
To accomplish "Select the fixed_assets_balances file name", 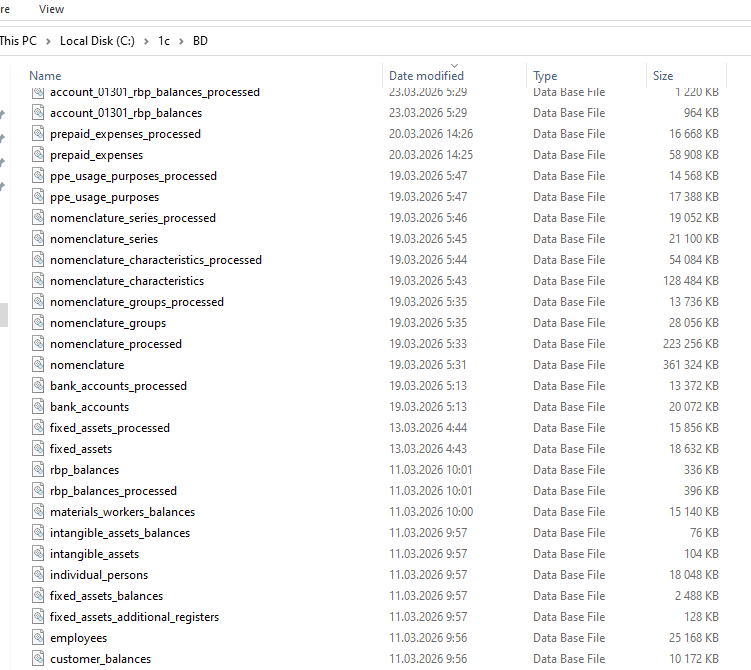I will pos(106,596).
